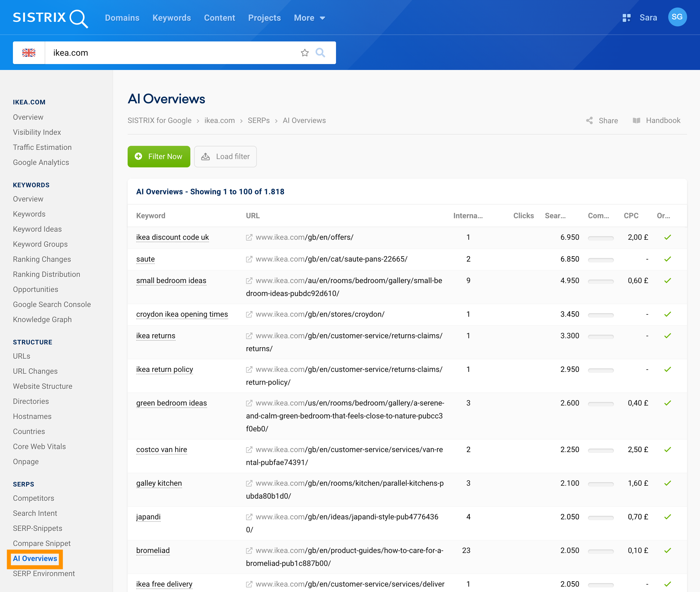Open Website Structure in sidebar
The height and width of the screenshot is (592, 700).
[43, 386]
